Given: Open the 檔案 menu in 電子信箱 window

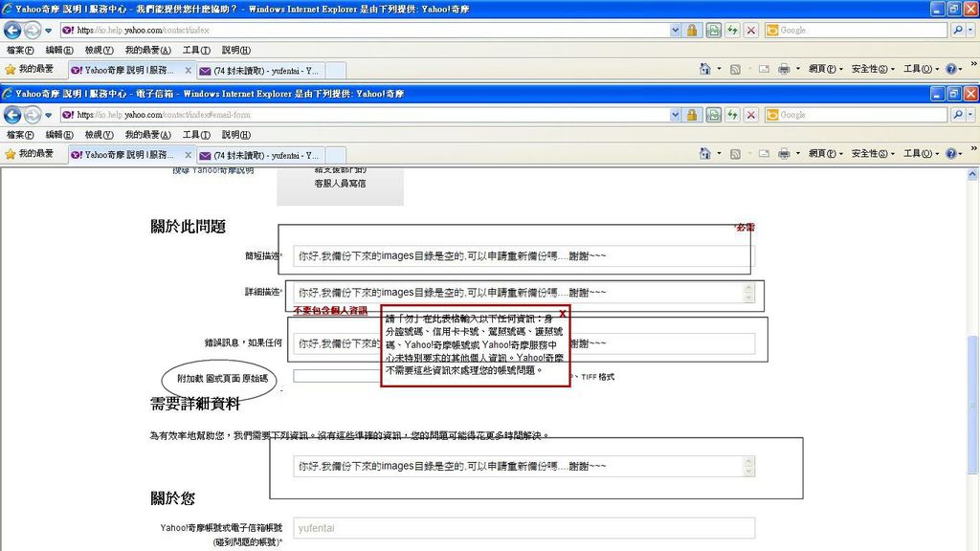Looking at the screenshot, I should (20, 135).
